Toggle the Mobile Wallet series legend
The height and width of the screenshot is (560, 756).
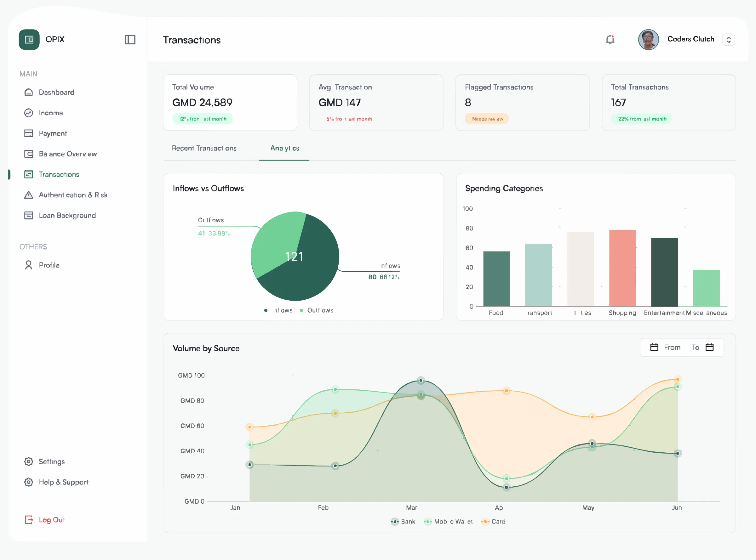point(448,522)
